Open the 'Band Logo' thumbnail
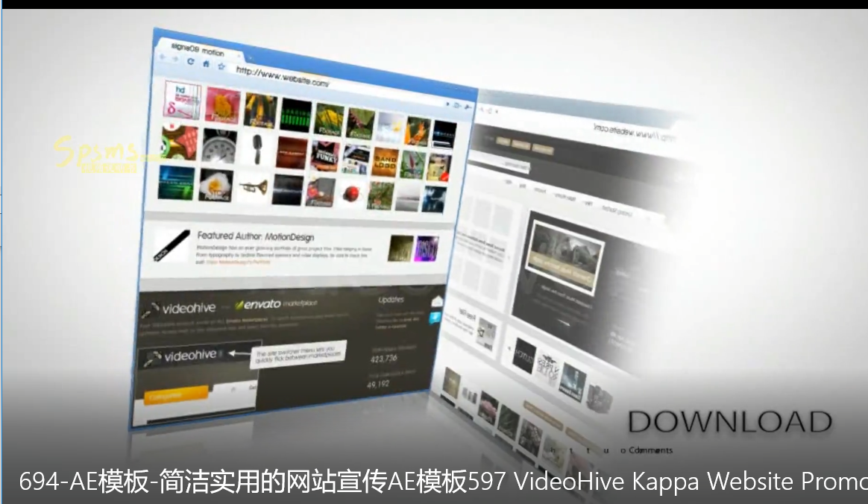Viewport: 868px width, 504px height. point(386,161)
